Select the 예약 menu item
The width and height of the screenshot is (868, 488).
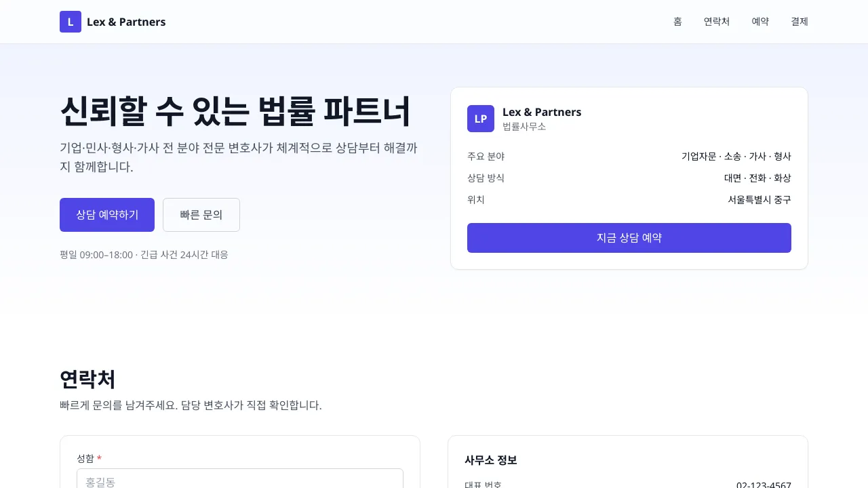click(x=760, y=22)
